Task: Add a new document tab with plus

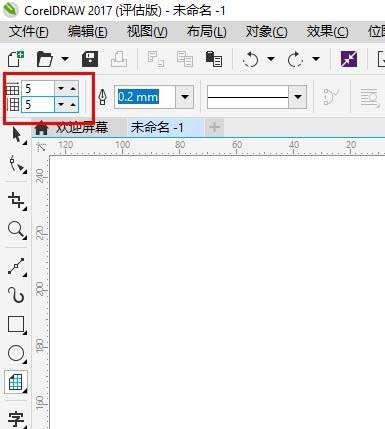Action: pyautogui.click(x=215, y=127)
